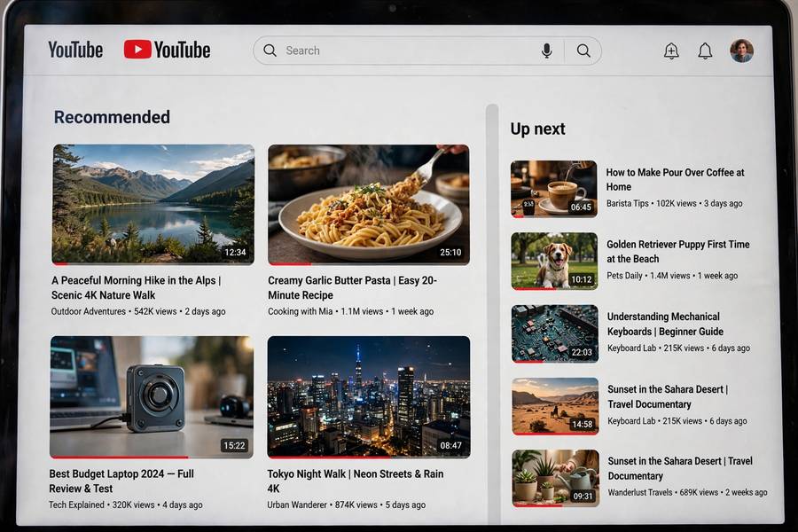
Task: Click the "08:47" duration badge
Action: pos(451,445)
